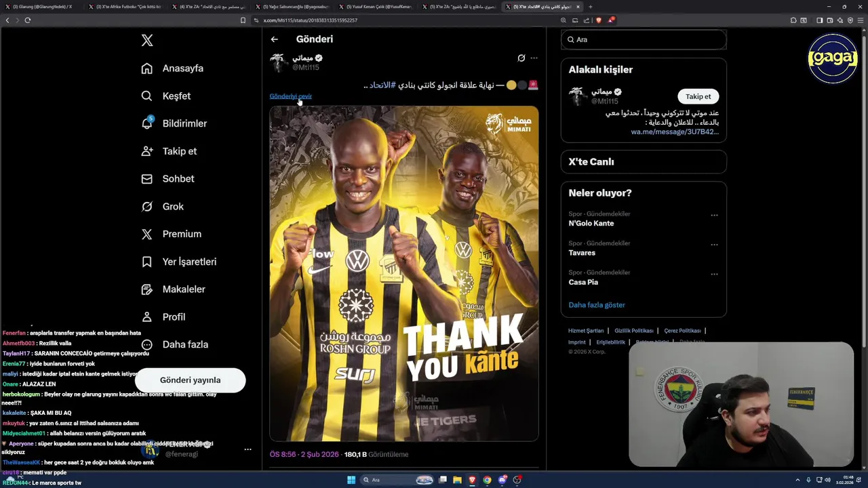Go back with the Gönderi arrow

(275, 39)
